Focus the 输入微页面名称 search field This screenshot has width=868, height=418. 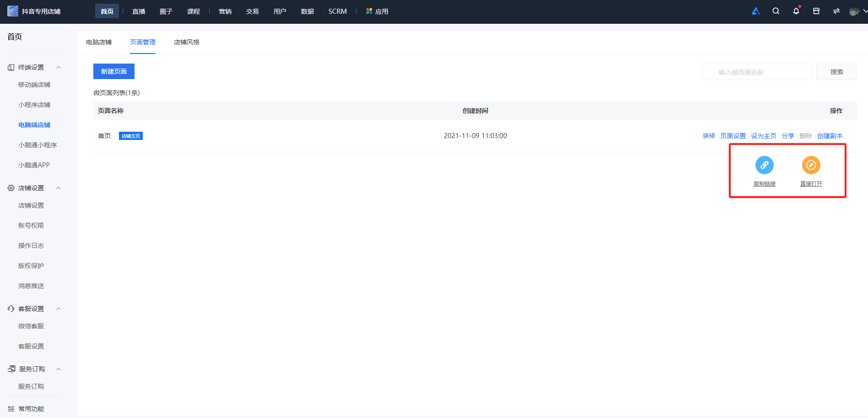(x=756, y=72)
